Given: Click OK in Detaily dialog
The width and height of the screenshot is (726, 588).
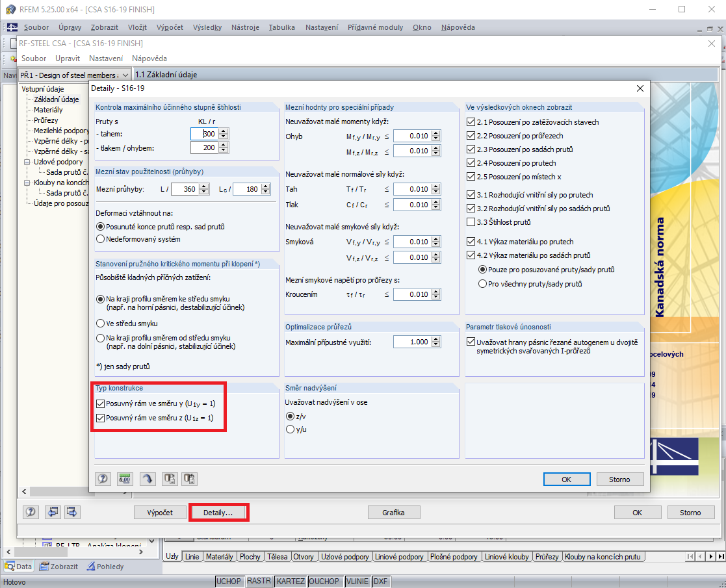Looking at the screenshot, I should (567, 479).
